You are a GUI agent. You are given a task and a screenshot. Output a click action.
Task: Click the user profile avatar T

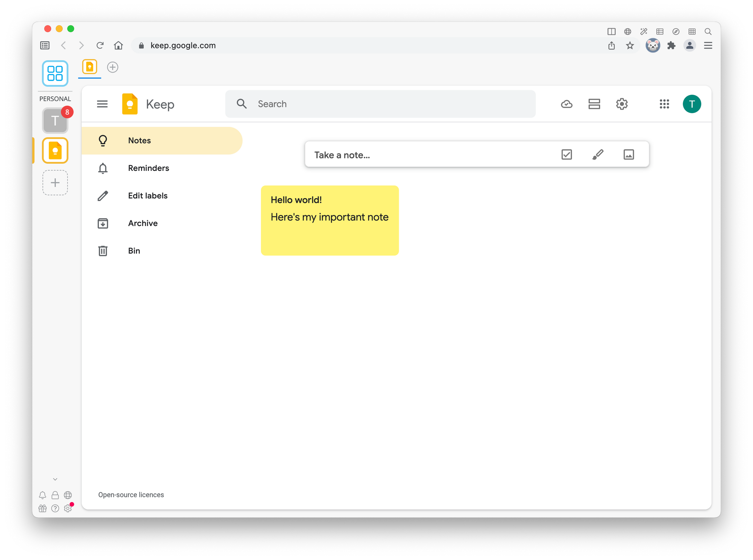click(x=692, y=104)
